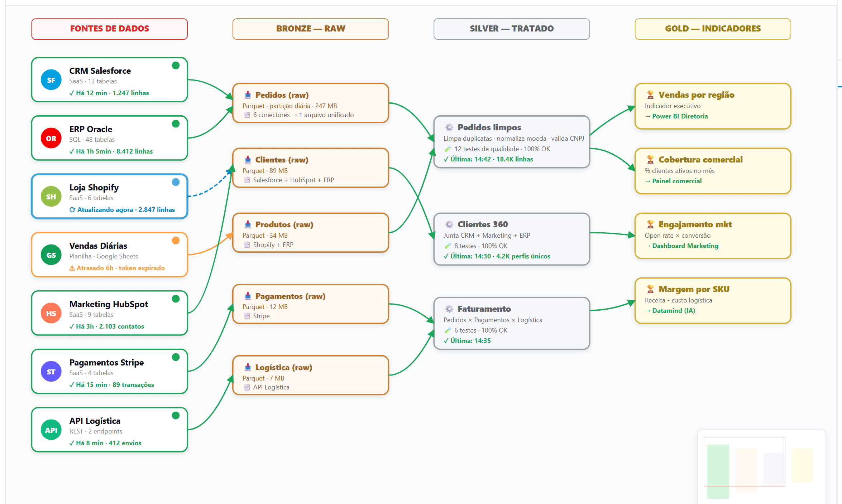
Task: Click the SF Salesforce circle icon
Action: tap(51, 80)
